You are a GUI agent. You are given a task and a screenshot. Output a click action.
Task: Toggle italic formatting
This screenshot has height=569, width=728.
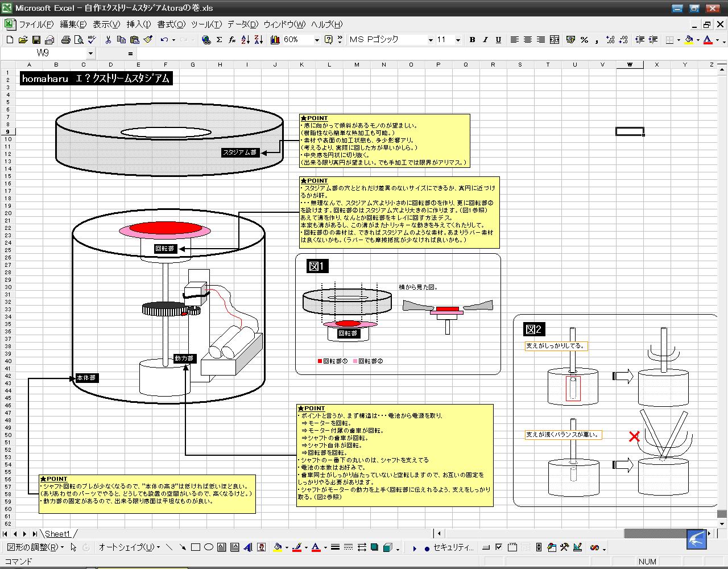[x=485, y=40]
